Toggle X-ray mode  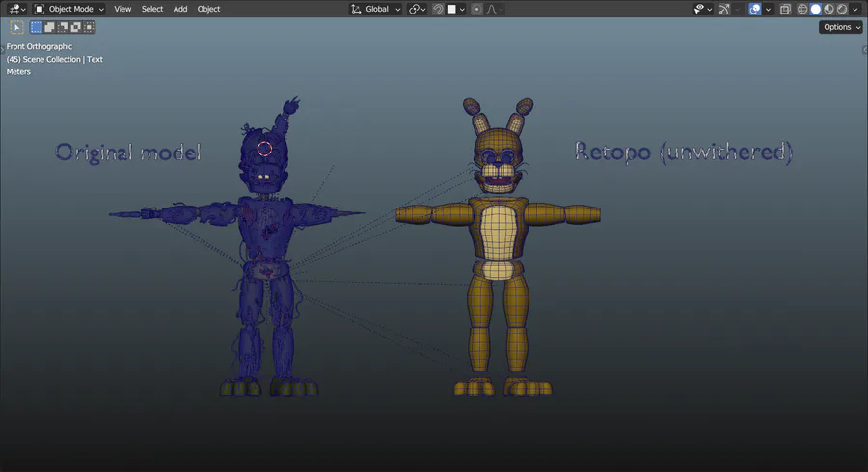point(785,9)
